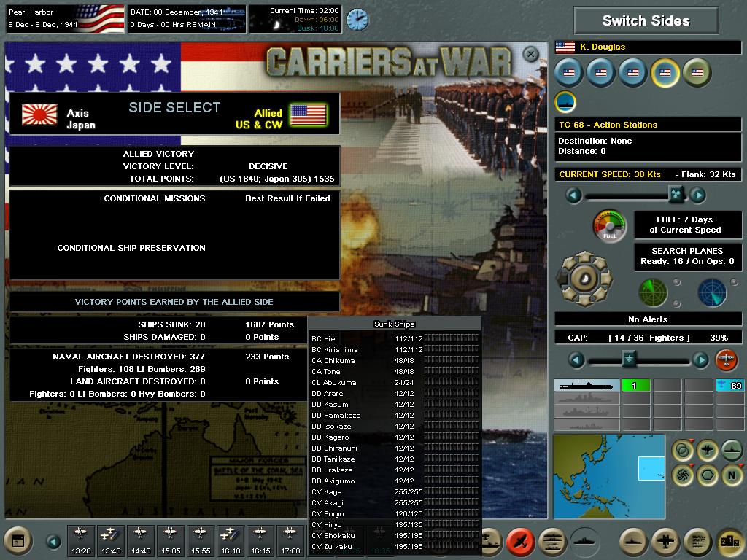The image size is (747, 560).
Task: Click the Switch Sides button
Action: [646, 20]
